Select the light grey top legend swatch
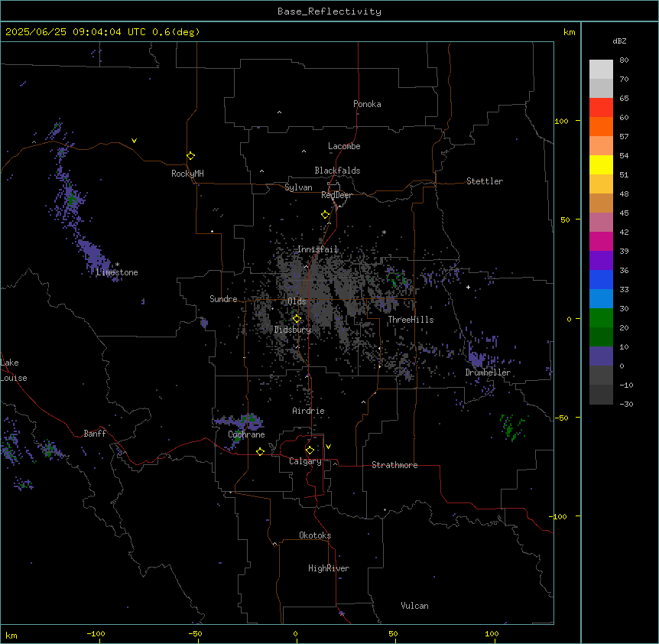Screen dimensions: 659x644 tap(601, 69)
